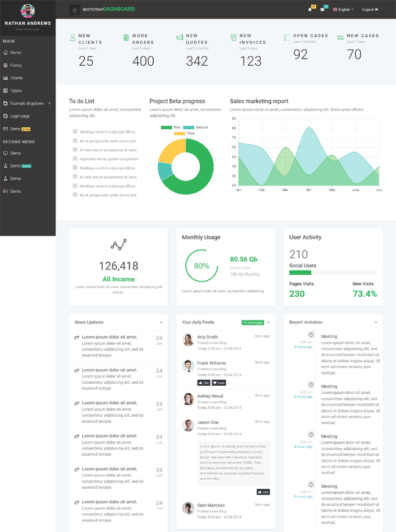The image size is (396, 532).
Task: Open Charts in sidebar menu
Action: (16, 77)
